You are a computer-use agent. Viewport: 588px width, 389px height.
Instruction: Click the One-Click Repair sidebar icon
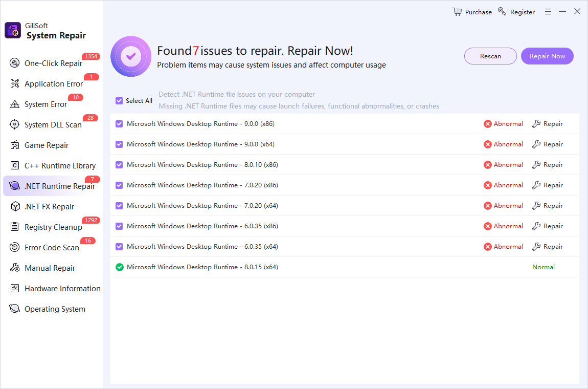(15, 63)
